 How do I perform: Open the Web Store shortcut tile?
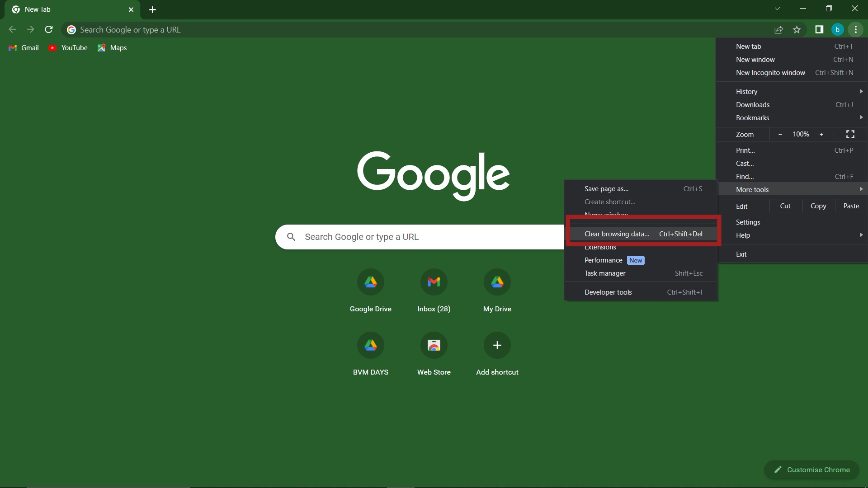click(434, 353)
